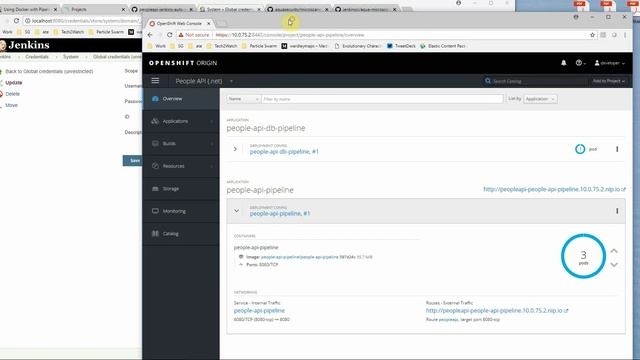Open the help question-mark menu
The image size is (640, 360).
tap(580, 63)
